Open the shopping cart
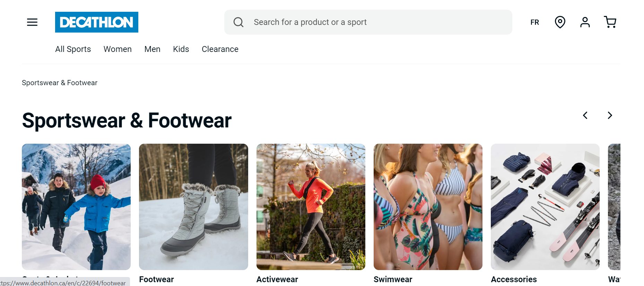 [x=610, y=22]
